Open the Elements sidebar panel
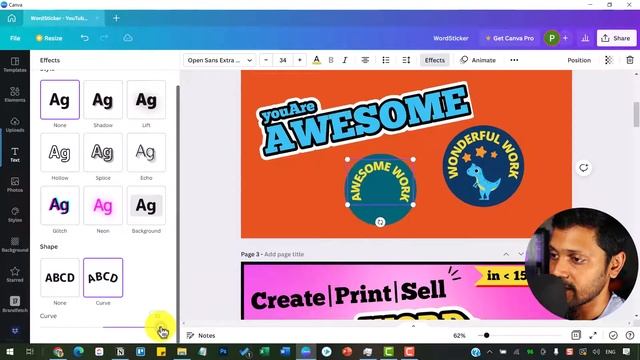The height and width of the screenshot is (360, 640). [x=15, y=94]
